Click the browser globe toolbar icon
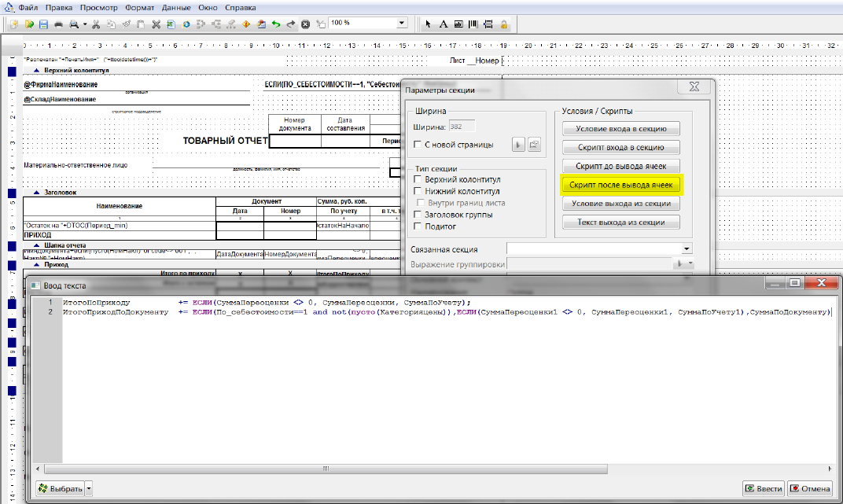Image resolution: width=843 pixels, height=504 pixels. pos(186,24)
